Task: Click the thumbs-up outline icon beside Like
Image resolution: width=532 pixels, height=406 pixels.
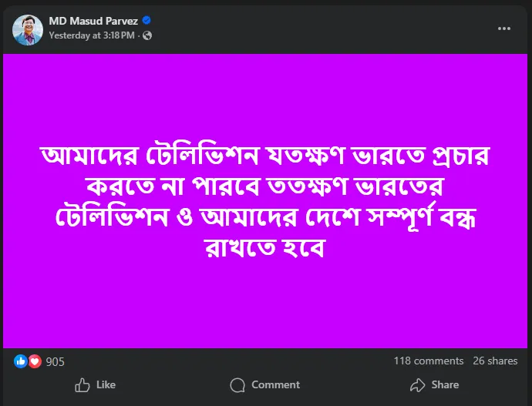Action: (x=82, y=384)
